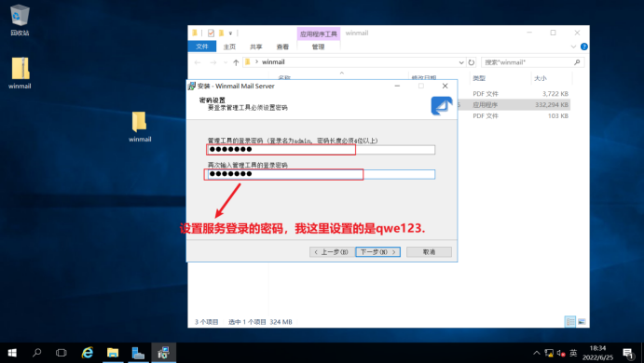Go back in Explorer navigation
The image size is (644, 363).
[198, 62]
